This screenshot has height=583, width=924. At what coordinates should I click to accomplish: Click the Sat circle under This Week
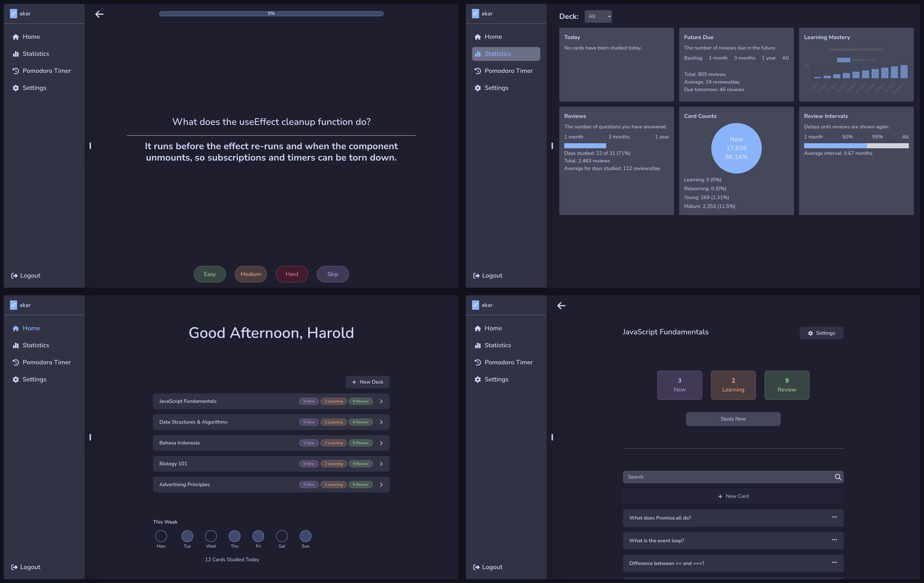pos(282,536)
